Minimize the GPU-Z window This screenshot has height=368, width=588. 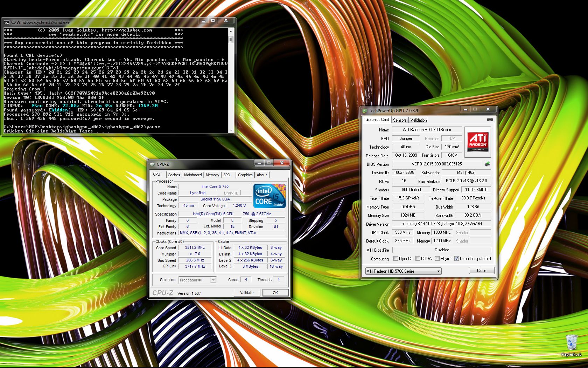(x=465, y=110)
